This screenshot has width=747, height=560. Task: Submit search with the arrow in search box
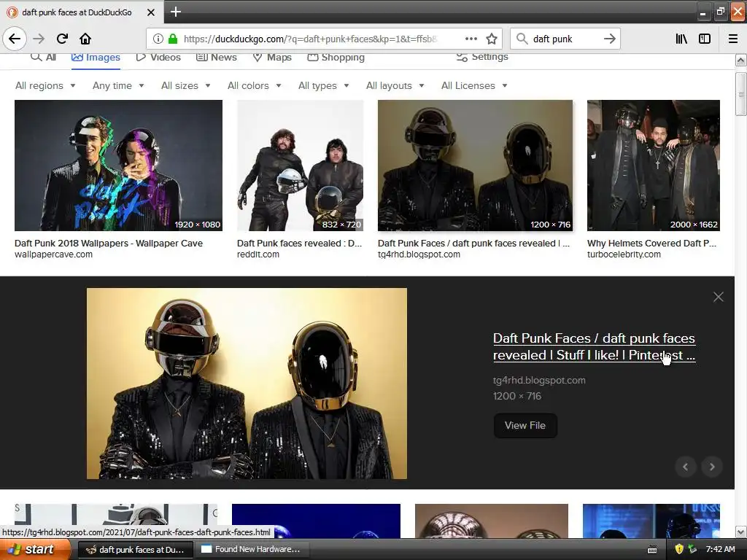(609, 39)
